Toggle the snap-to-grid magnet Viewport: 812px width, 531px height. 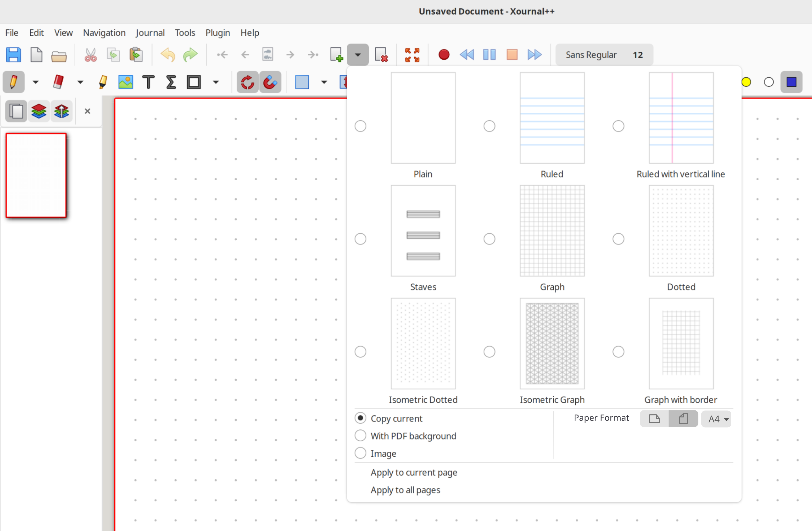(x=270, y=82)
